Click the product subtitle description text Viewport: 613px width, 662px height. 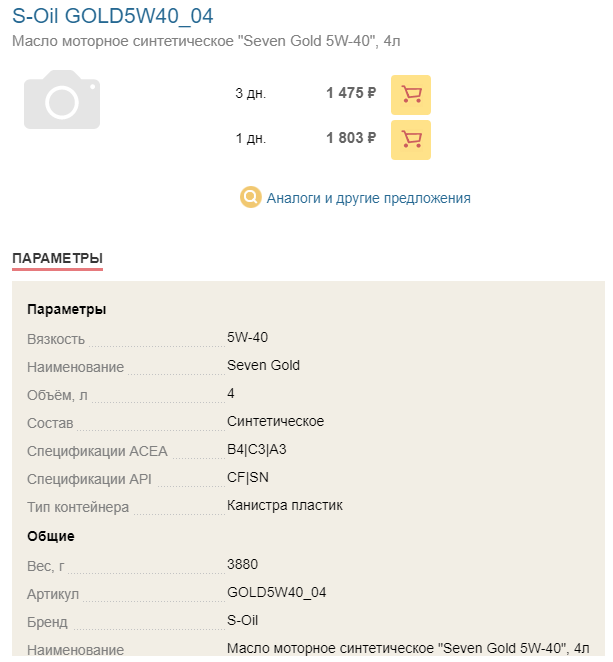pyautogui.click(x=206, y=41)
